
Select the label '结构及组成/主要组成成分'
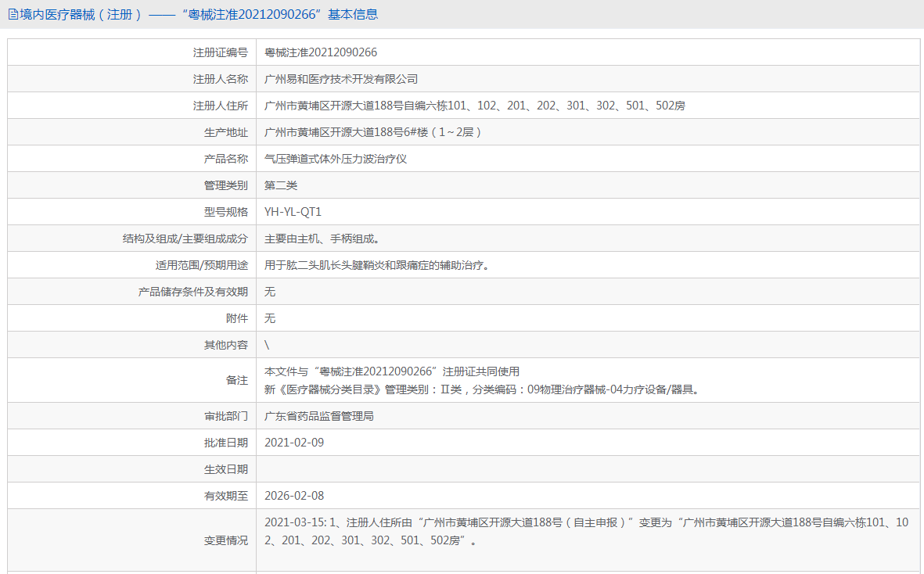185,239
